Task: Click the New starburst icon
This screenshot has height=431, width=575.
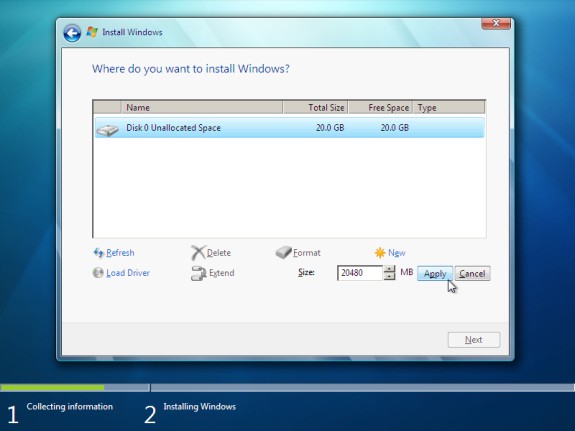Action: pyautogui.click(x=380, y=253)
